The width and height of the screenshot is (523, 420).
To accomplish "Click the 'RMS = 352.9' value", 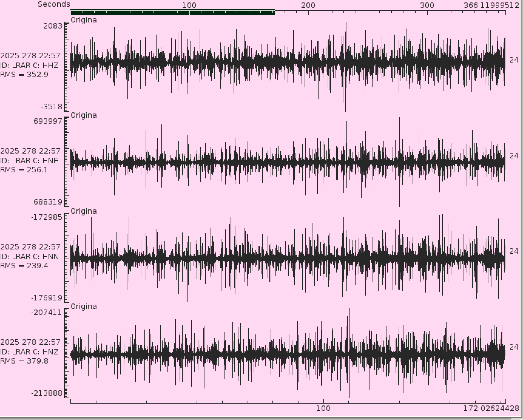I will pyautogui.click(x=24, y=75).
